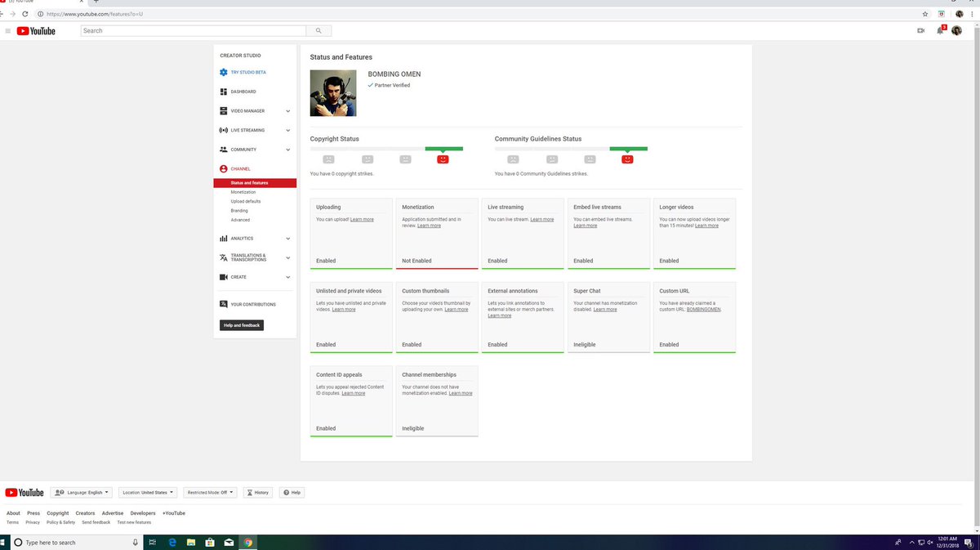Open the notifications bell
Screen dimensions: 980x550
pos(940,31)
